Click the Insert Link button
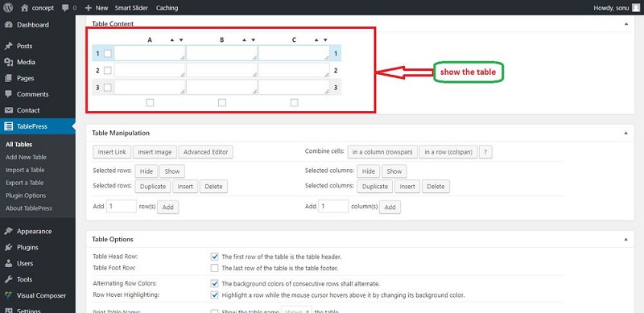The height and width of the screenshot is (313, 644). pos(112,152)
